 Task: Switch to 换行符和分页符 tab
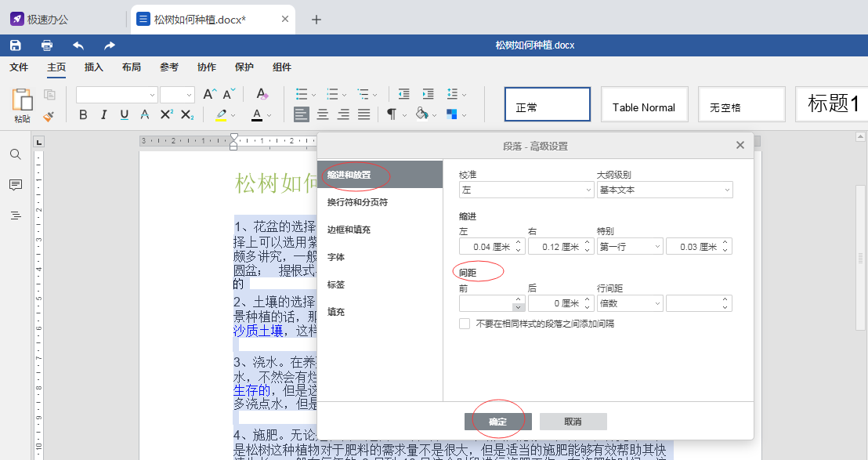(357, 202)
